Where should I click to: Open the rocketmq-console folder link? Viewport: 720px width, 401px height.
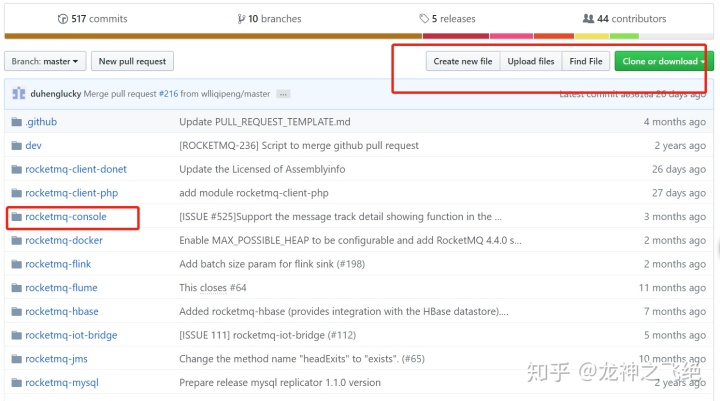(66, 216)
